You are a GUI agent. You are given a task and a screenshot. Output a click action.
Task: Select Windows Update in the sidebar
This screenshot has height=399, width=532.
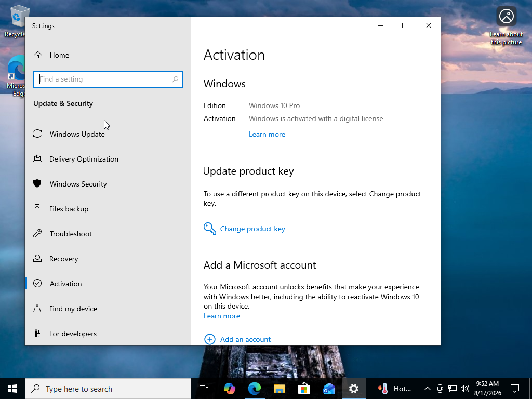[x=108, y=134]
